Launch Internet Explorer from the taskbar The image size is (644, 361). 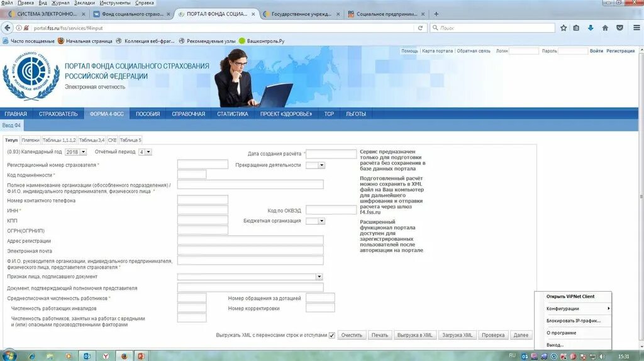[31, 356]
